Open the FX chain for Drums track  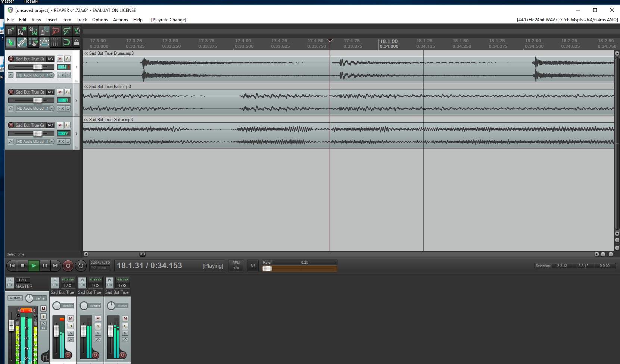(61, 75)
